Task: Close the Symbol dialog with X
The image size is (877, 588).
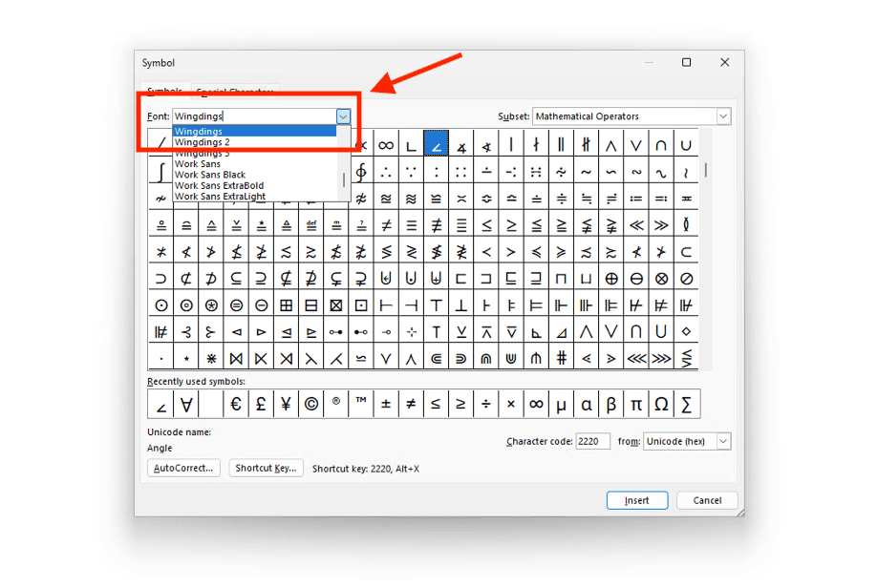Action: click(724, 62)
